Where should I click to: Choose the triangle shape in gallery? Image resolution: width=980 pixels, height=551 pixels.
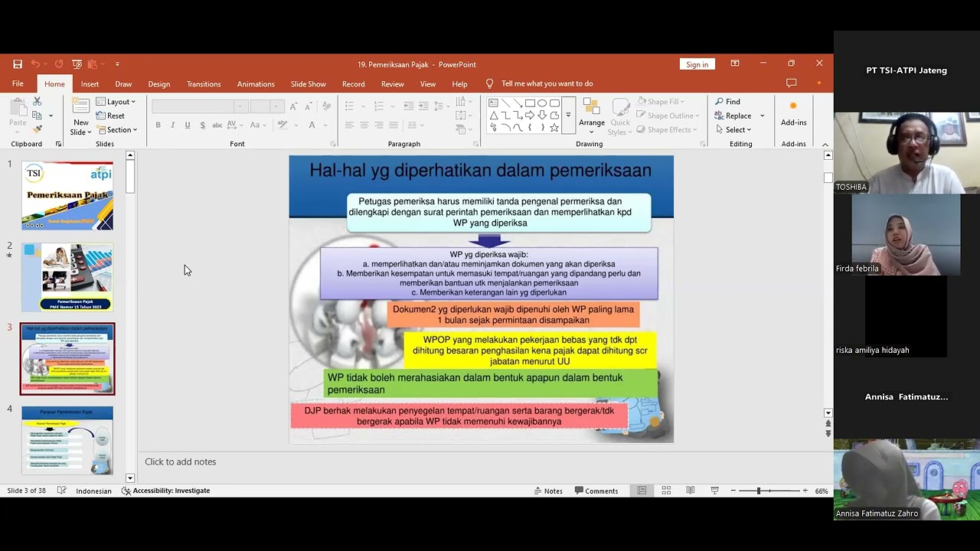click(x=493, y=116)
